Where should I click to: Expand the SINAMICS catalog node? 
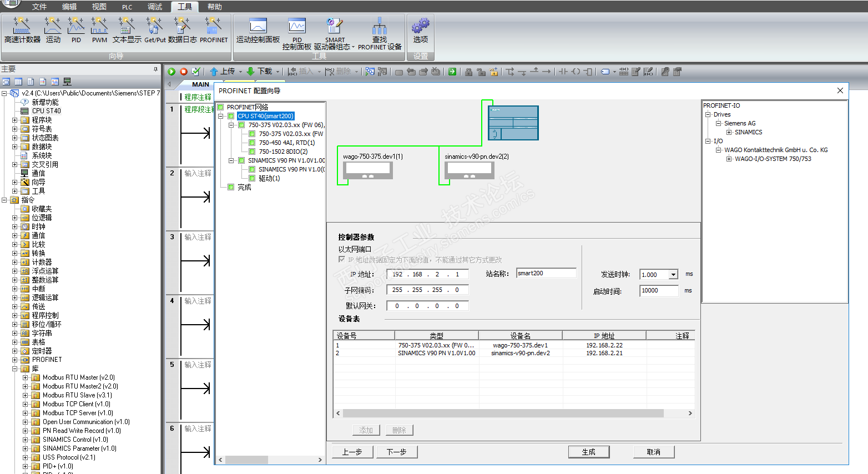(x=729, y=132)
